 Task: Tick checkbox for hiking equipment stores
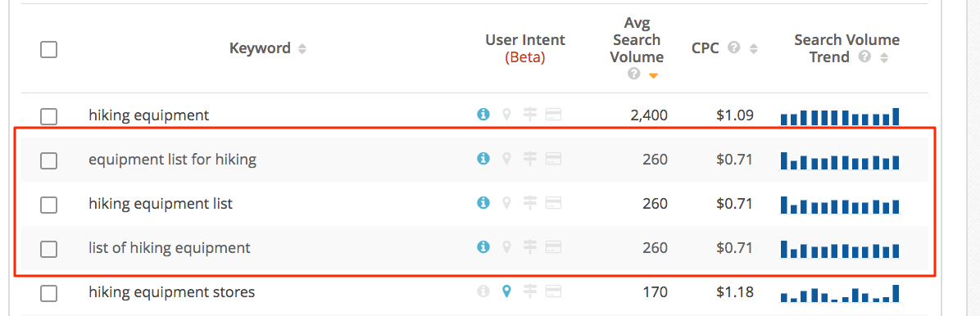coord(48,293)
